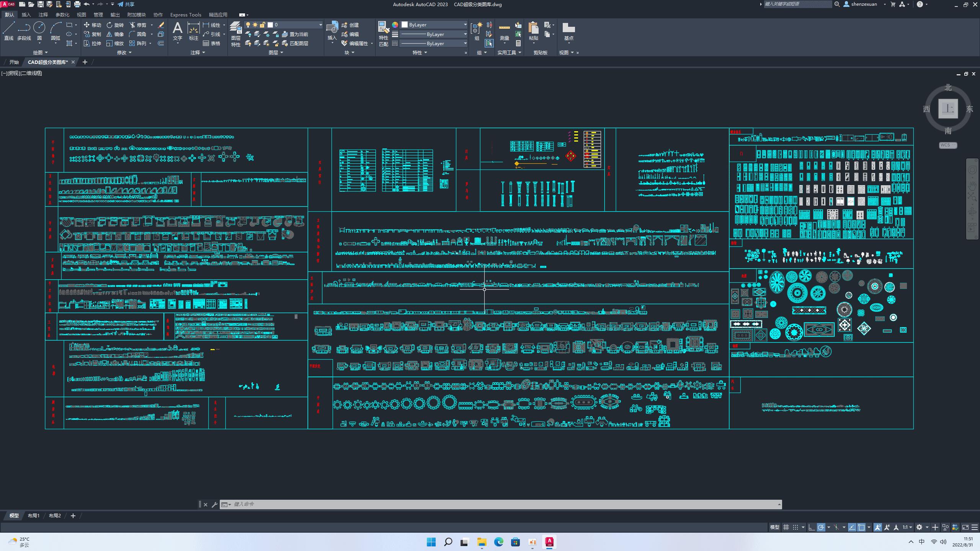Click the Array tool icon
The width and height of the screenshot is (980, 551).
(x=132, y=43)
